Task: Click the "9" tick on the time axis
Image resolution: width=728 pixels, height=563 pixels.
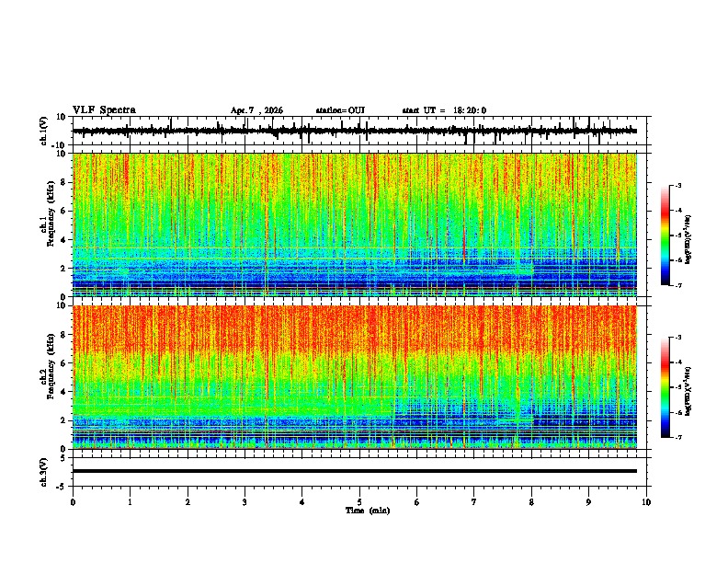Action: (588, 502)
